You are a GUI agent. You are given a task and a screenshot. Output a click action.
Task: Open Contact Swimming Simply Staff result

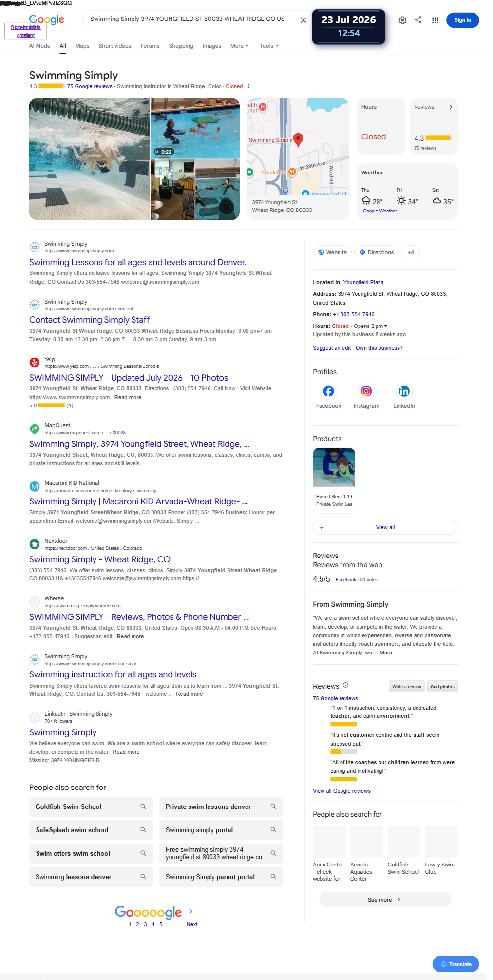pyautogui.click(x=89, y=320)
